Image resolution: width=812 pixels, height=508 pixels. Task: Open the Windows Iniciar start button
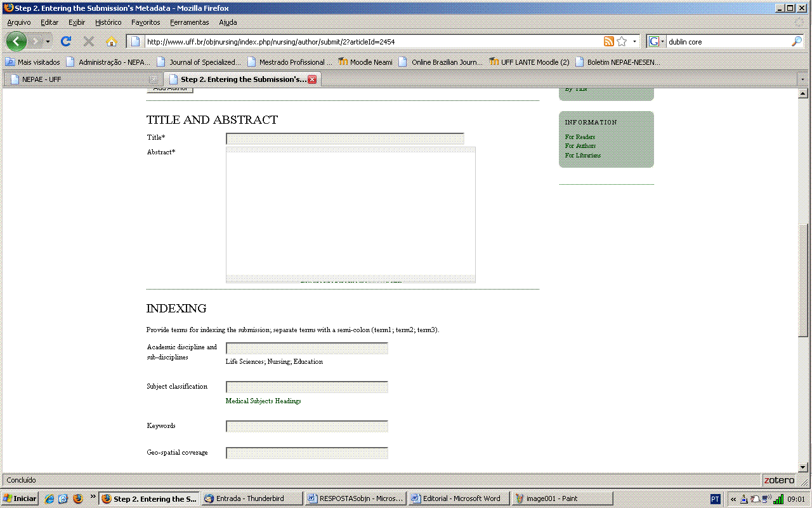tap(20, 498)
